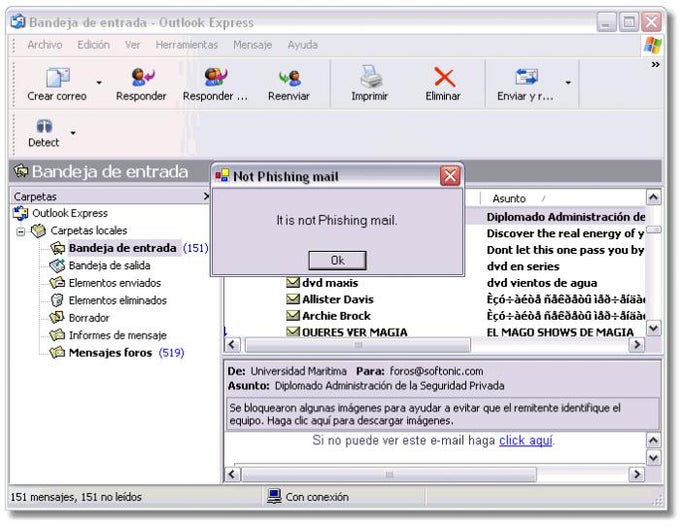The width and height of the screenshot is (680, 527).
Task: Open the Mensaje menu
Action: (x=252, y=45)
